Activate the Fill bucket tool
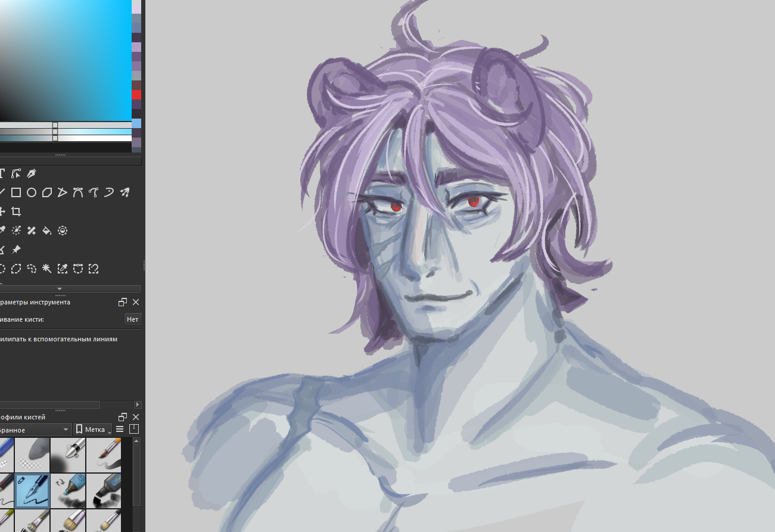The height and width of the screenshot is (532, 775). pyautogui.click(x=47, y=231)
